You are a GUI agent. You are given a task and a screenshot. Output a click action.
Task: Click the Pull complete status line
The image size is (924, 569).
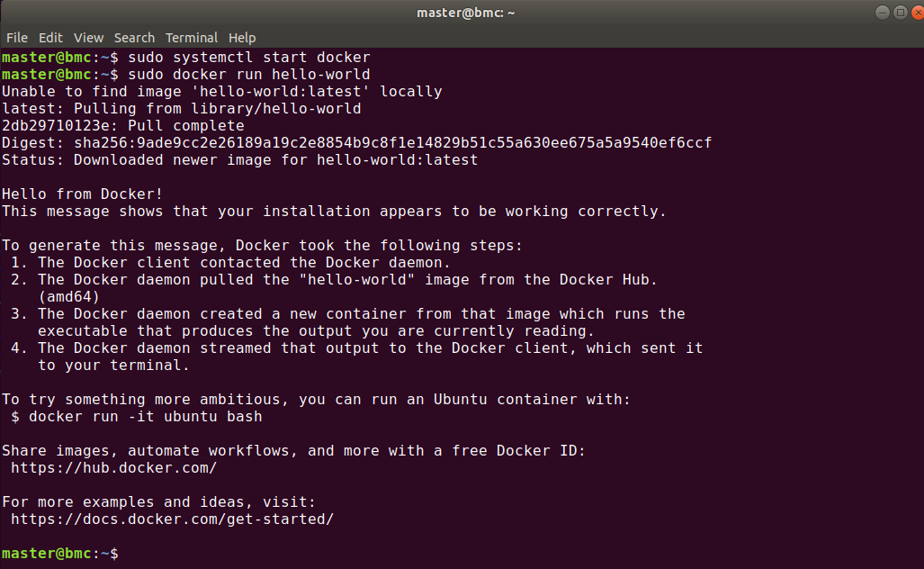click(x=117, y=124)
